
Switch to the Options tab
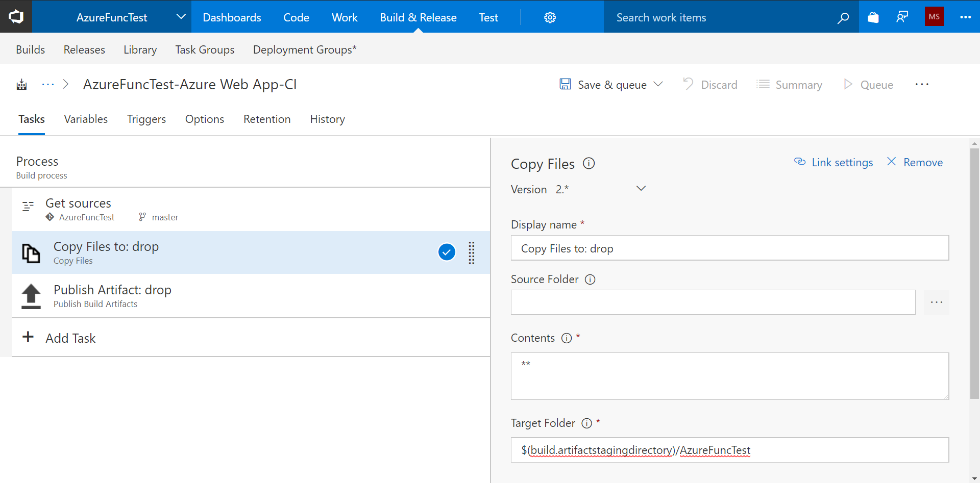pyautogui.click(x=205, y=119)
